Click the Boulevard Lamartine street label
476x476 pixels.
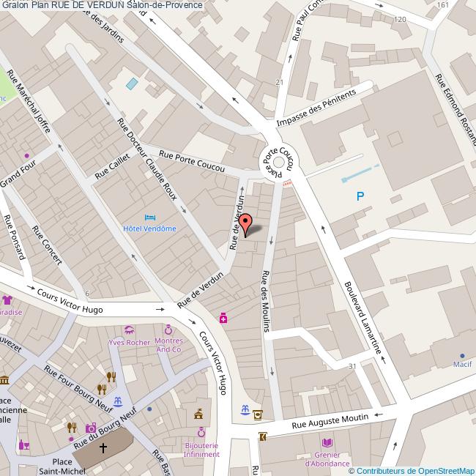pos(362,319)
